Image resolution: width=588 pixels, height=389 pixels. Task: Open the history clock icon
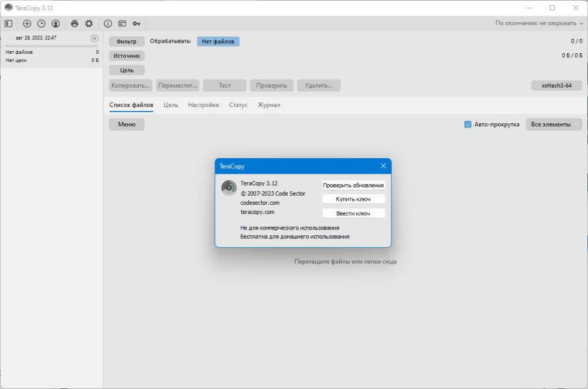[41, 23]
